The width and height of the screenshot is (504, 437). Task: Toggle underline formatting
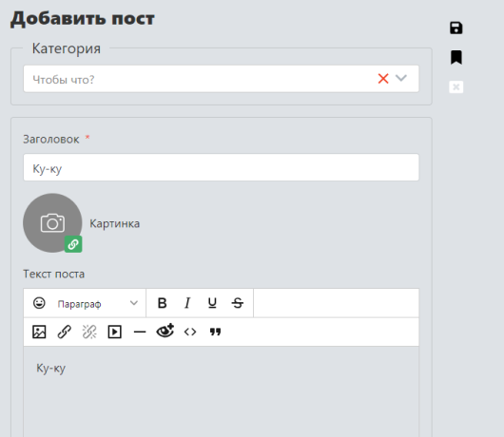[212, 303]
